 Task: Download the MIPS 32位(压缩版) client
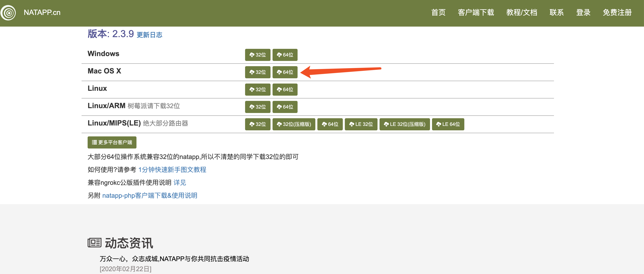pyautogui.click(x=294, y=124)
